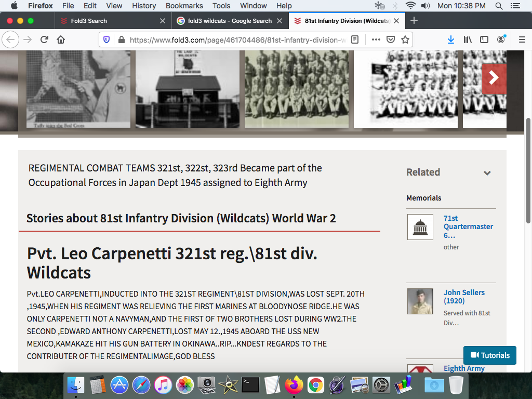The width and height of the screenshot is (532, 399).
Task: Toggle the sidebar view icon
Action: [x=484, y=39]
